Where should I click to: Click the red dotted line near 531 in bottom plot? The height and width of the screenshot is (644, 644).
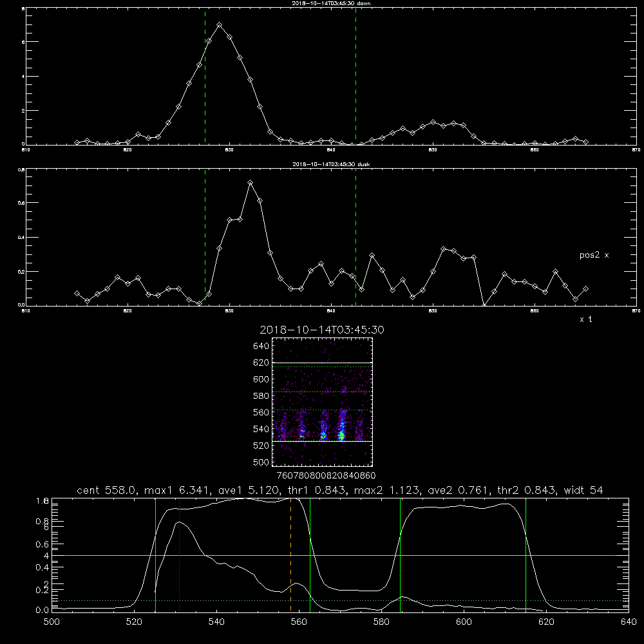click(180, 555)
